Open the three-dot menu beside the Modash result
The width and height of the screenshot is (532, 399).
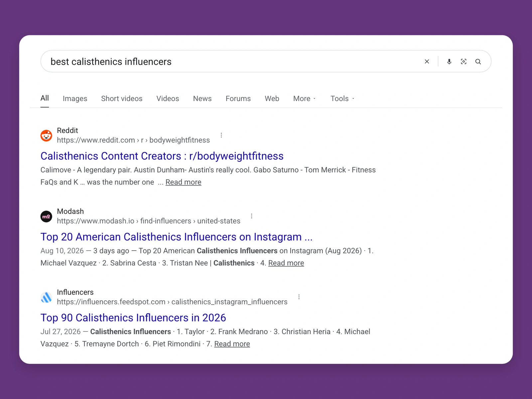252,216
